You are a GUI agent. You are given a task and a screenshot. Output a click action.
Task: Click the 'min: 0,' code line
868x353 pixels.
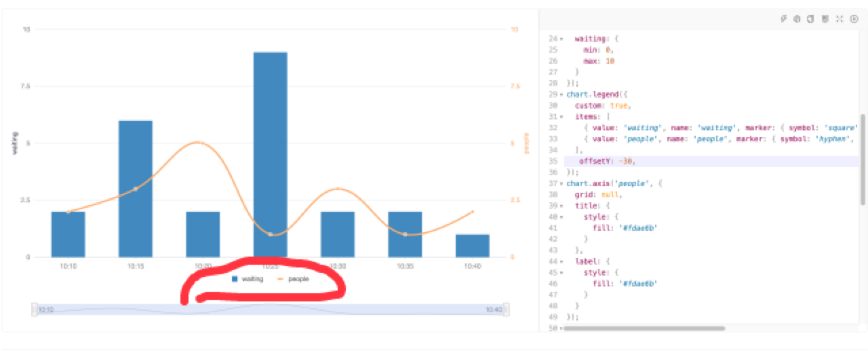coord(599,50)
